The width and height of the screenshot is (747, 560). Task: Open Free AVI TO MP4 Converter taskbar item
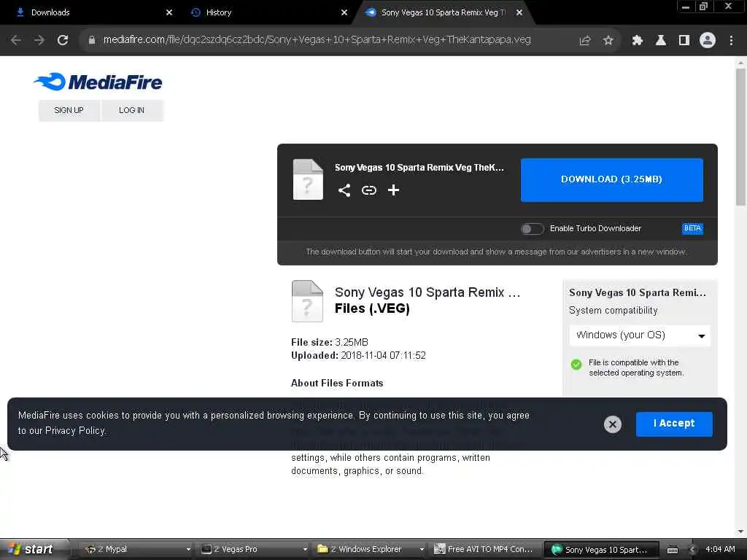(x=486, y=550)
